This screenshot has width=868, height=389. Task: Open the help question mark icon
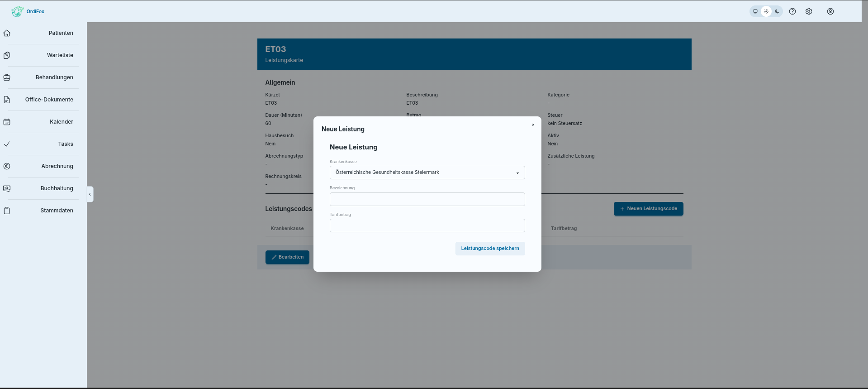pyautogui.click(x=792, y=11)
